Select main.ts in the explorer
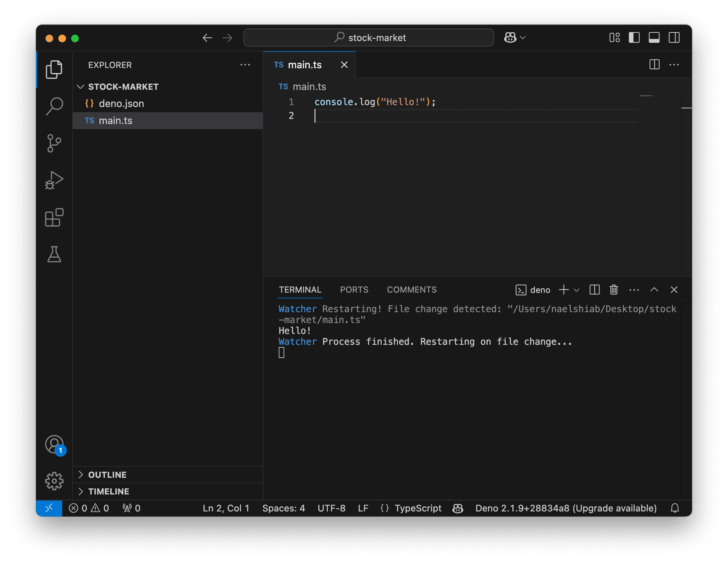 click(x=168, y=120)
